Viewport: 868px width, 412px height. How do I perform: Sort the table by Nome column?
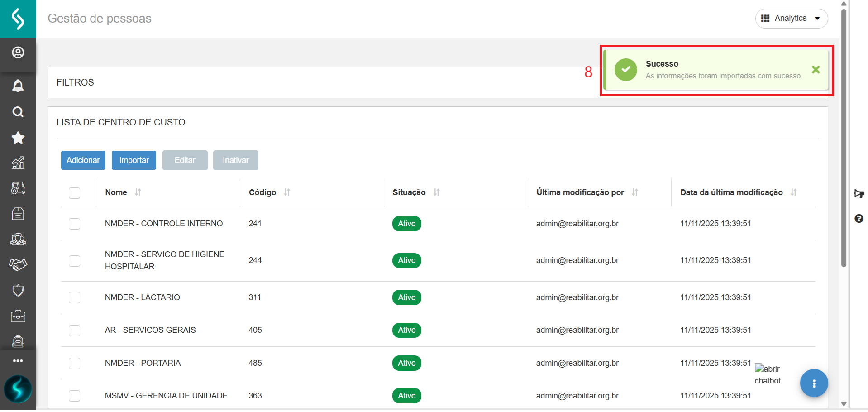coord(138,192)
